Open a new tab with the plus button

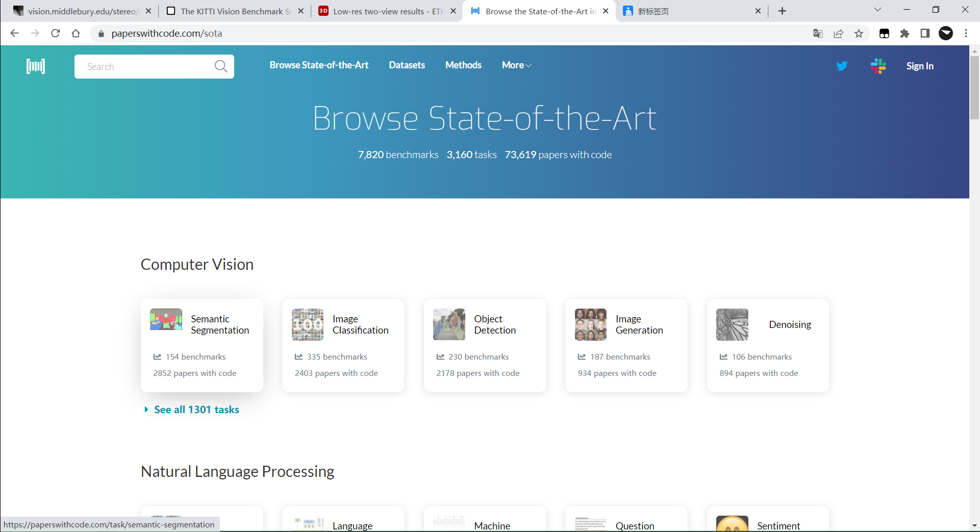[x=782, y=11]
